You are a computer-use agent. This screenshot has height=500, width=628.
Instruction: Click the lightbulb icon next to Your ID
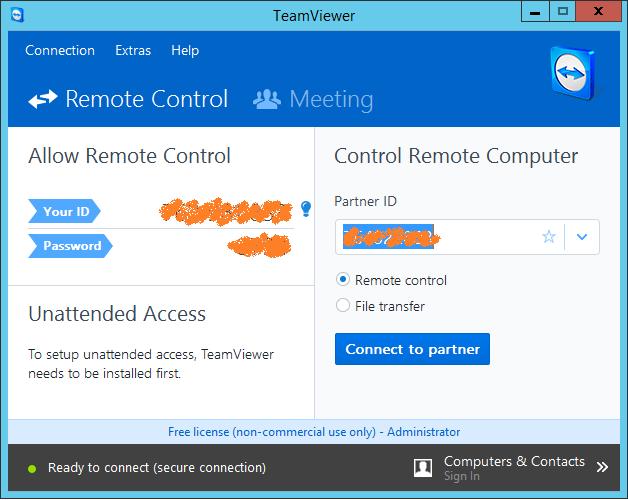[306, 209]
